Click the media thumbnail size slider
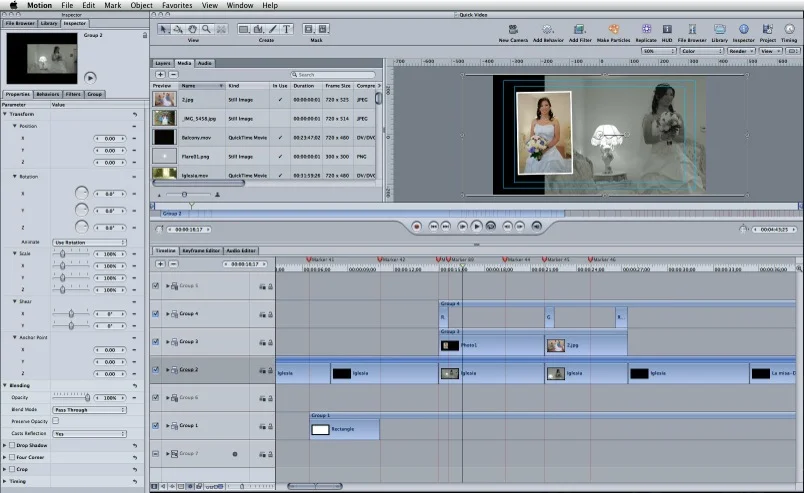Image resolution: width=804 pixels, height=493 pixels. (x=188, y=194)
